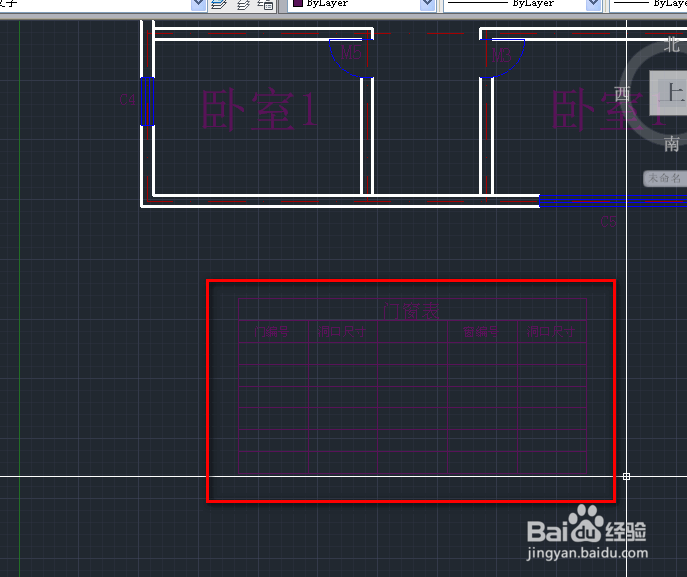Select the door label M3
The height and width of the screenshot is (577, 687).
501,55
